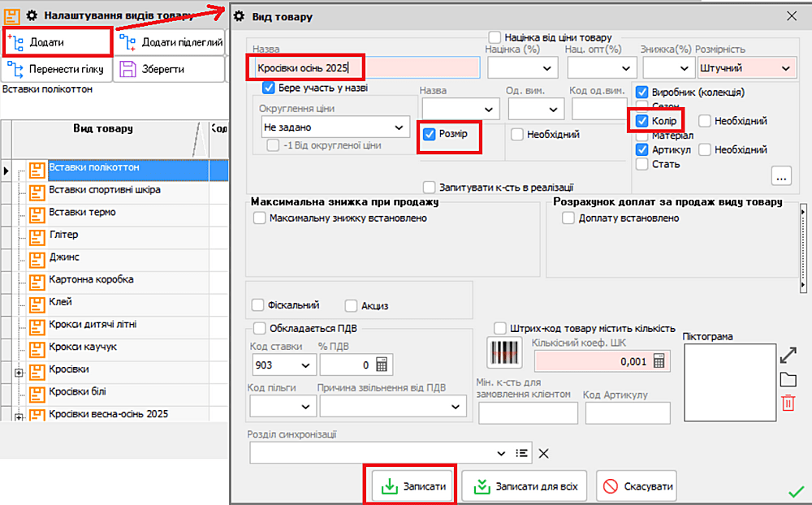Open the list icon next to Розділ синхронізації
This screenshot has height=505, width=812.
pyautogui.click(x=523, y=453)
